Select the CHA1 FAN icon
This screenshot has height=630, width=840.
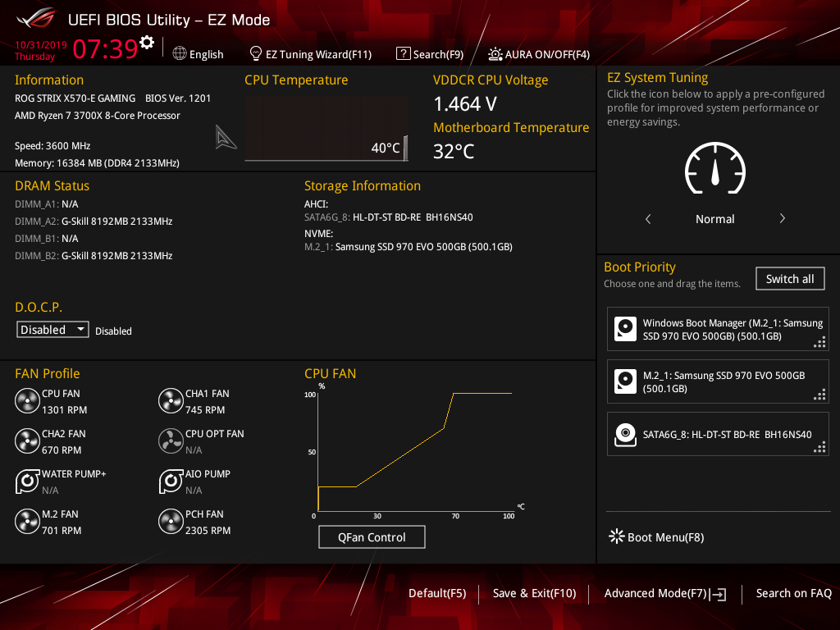click(171, 401)
